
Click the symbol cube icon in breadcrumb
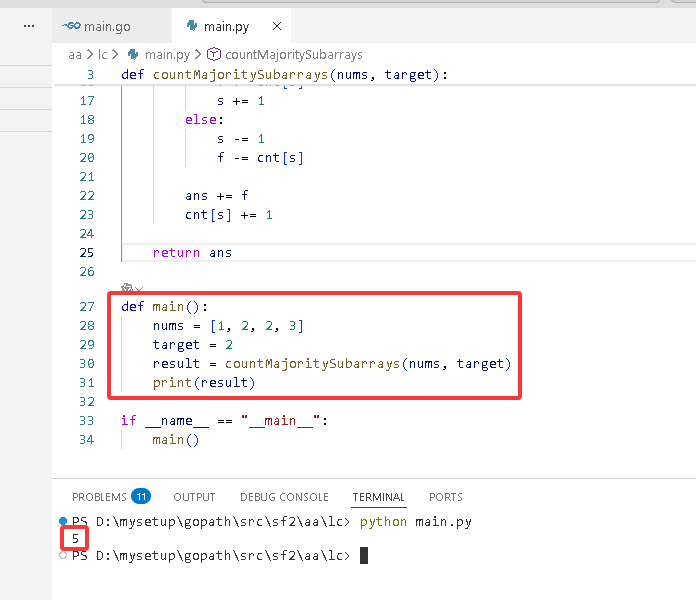[214, 54]
